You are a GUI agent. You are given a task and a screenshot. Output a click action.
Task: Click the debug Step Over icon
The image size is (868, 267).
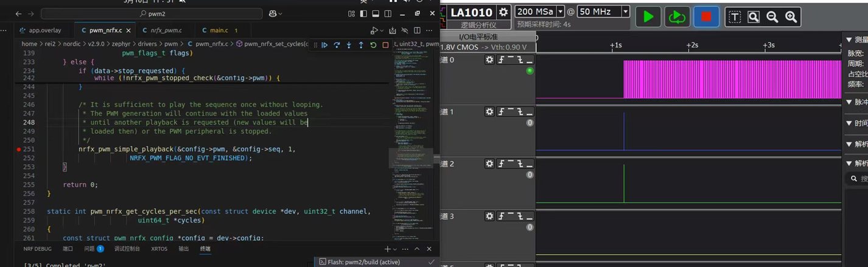(x=337, y=44)
